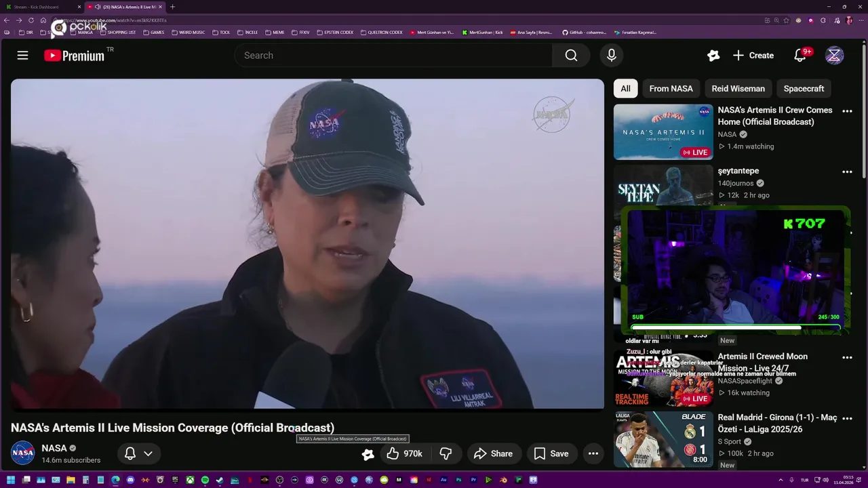This screenshot has width=868, height=488.
Task: Open options for Artemis II Crew Comes Home
Action: click(x=847, y=111)
